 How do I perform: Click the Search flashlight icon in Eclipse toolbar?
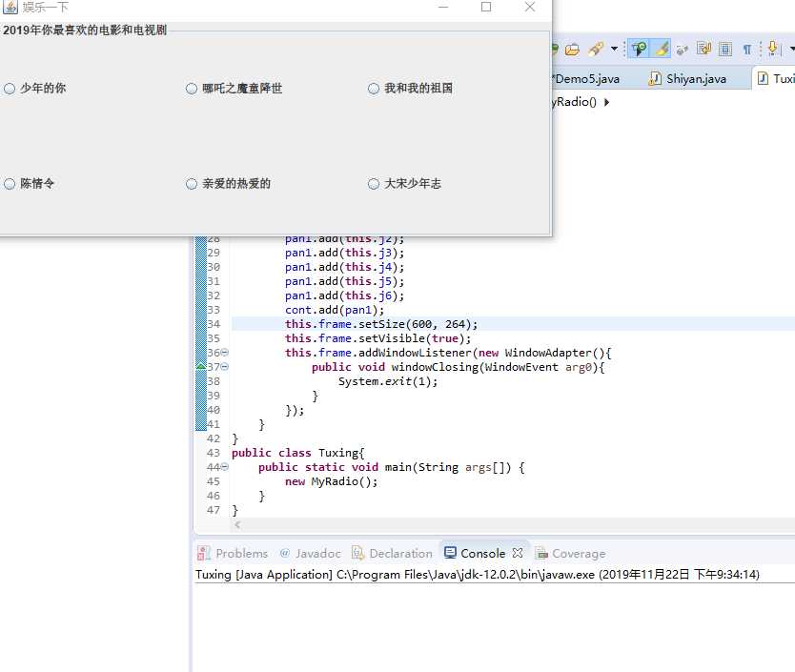(596, 49)
